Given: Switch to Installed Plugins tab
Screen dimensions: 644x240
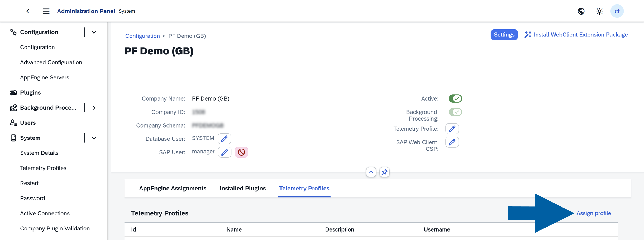Looking at the screenshot, I should (x=242, y=188).
